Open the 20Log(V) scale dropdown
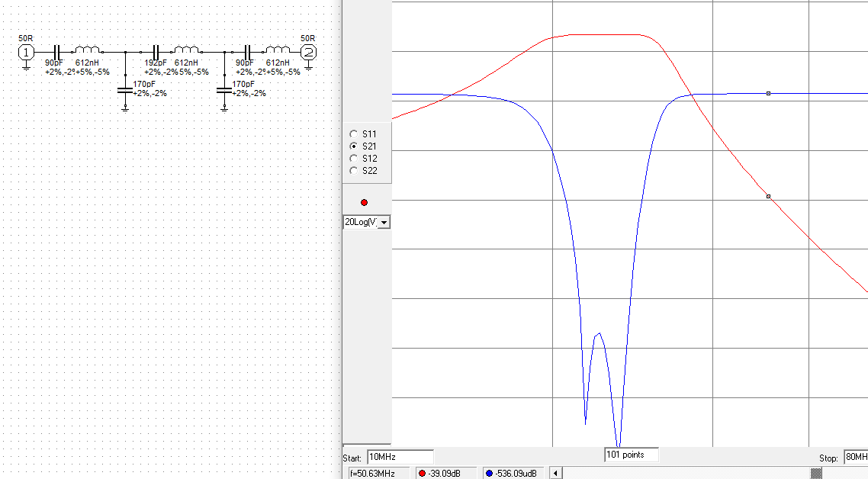 coord(384,222)
